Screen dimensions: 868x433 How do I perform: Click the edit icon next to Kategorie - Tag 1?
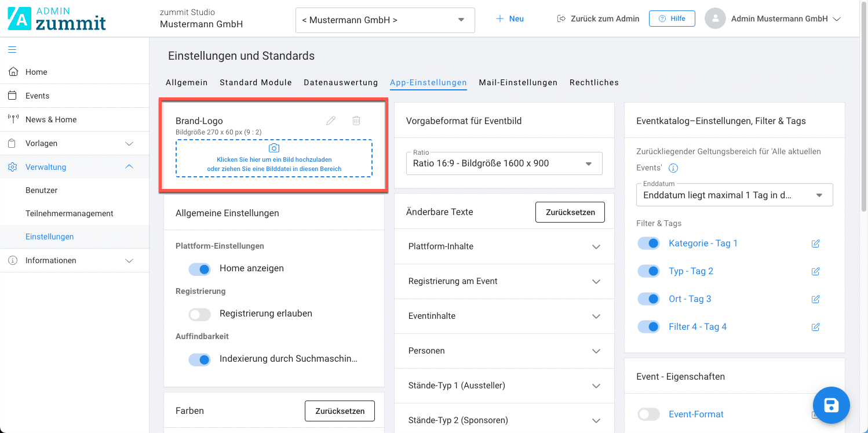click(816, 243)
